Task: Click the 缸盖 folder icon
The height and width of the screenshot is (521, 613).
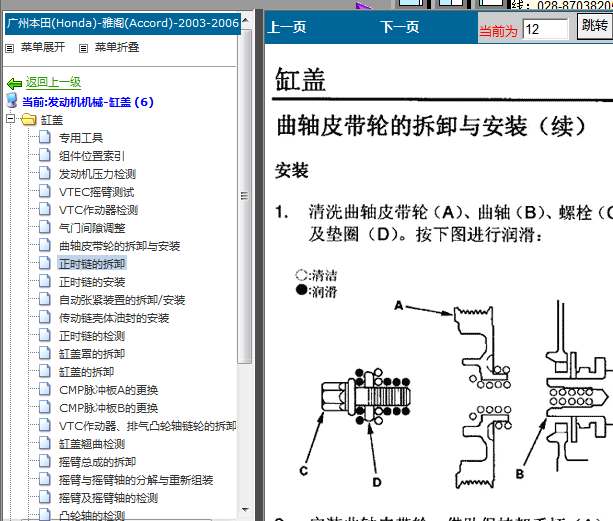Action: pos(29,119)
